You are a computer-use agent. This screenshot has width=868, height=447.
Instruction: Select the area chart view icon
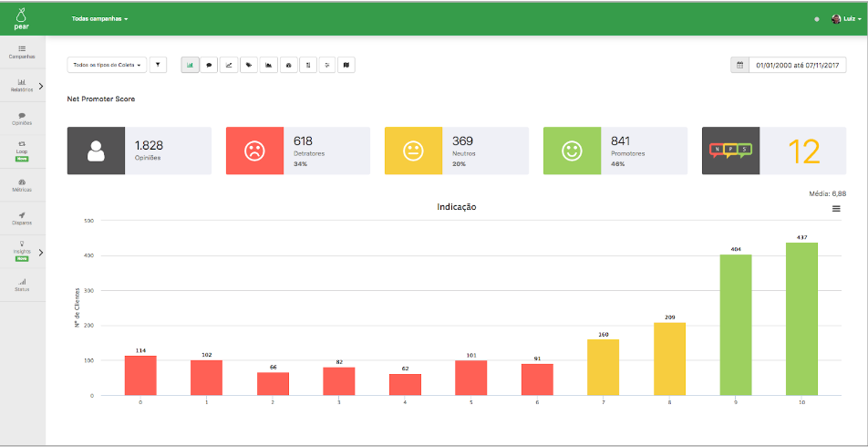pos(268,65)
